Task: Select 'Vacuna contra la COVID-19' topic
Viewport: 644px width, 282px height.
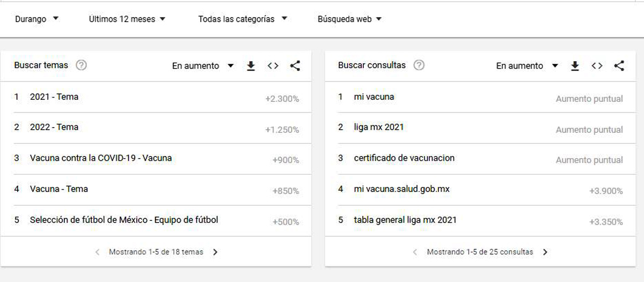Action: [101, 158]
